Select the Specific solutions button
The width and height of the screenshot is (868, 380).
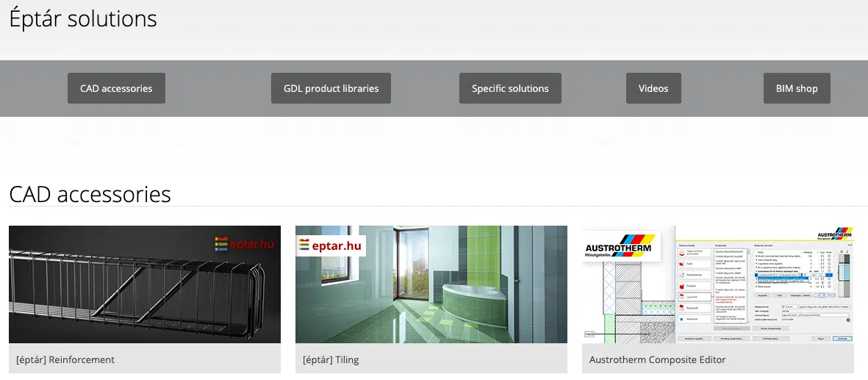point(510,88)
